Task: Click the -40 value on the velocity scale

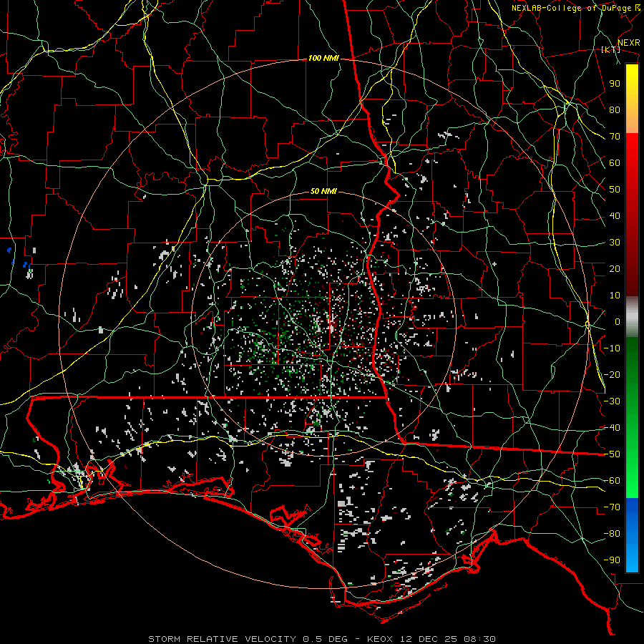Action: tap(613, 428)
